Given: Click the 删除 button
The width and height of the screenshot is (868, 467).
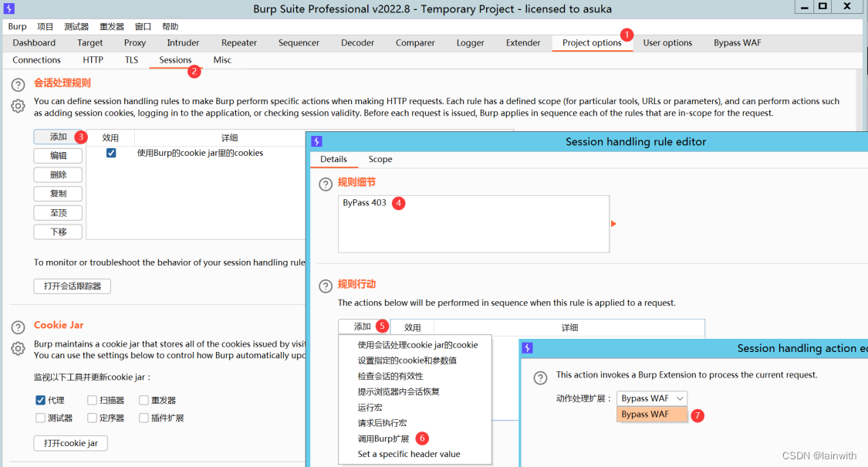Looking at the screenshot, I should click(58, 174).
